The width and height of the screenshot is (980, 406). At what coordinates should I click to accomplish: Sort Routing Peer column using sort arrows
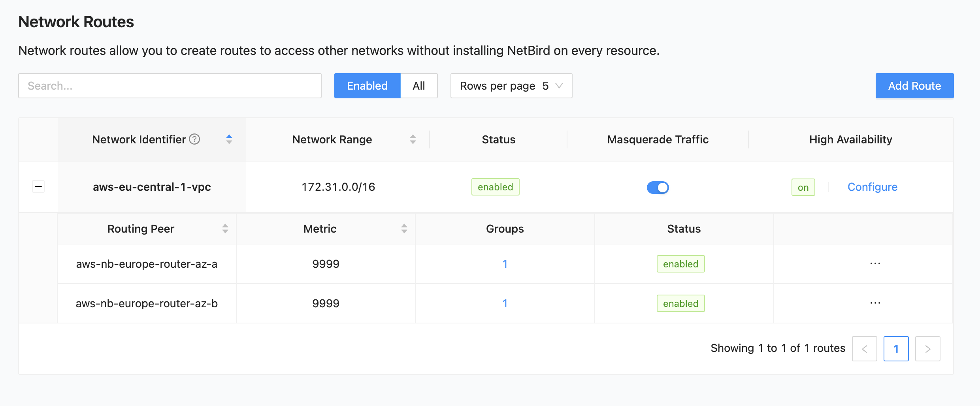point(225,229)
